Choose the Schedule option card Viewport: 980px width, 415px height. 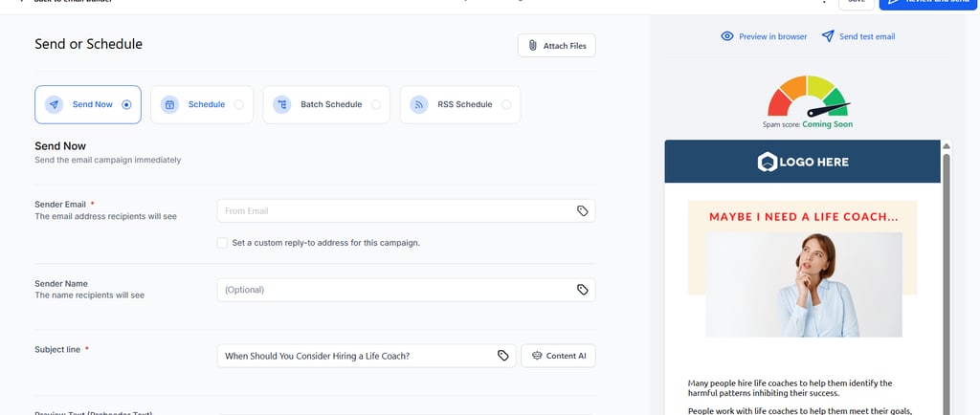click(202, 105)
